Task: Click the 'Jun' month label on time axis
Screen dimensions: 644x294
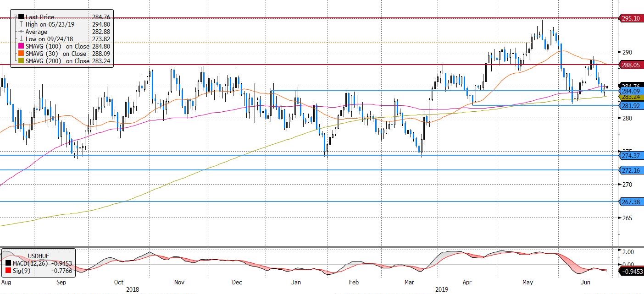Action: 585,283
